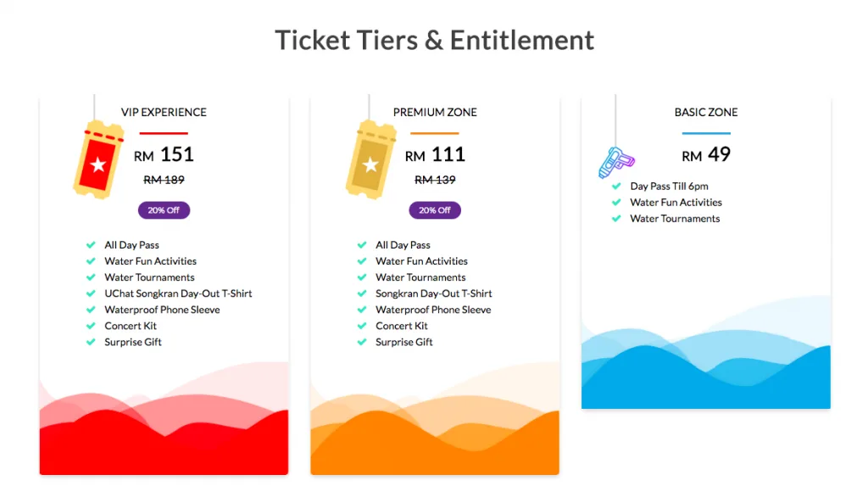Click the VIP 20% Off badge

pyautogui.click(x=164, y=209)
